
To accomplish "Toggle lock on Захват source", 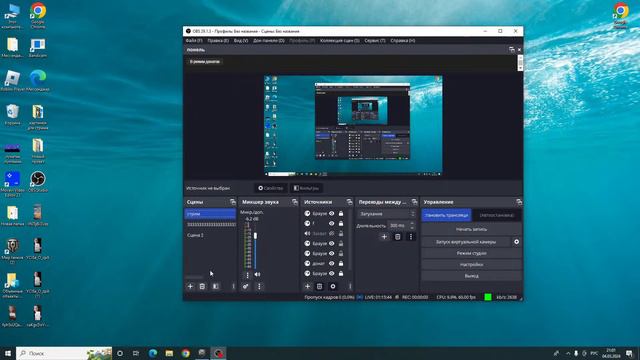I will 341,233.
